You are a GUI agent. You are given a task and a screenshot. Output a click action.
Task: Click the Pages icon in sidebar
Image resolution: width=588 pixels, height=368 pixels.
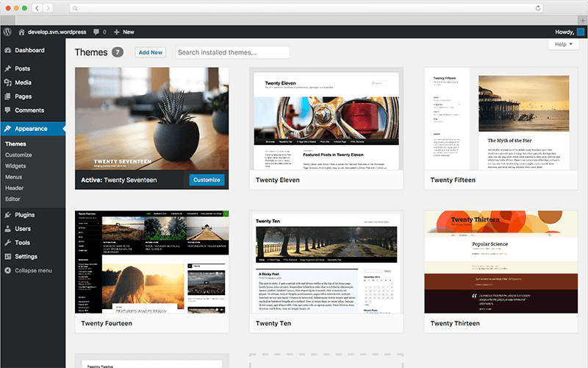8,96
